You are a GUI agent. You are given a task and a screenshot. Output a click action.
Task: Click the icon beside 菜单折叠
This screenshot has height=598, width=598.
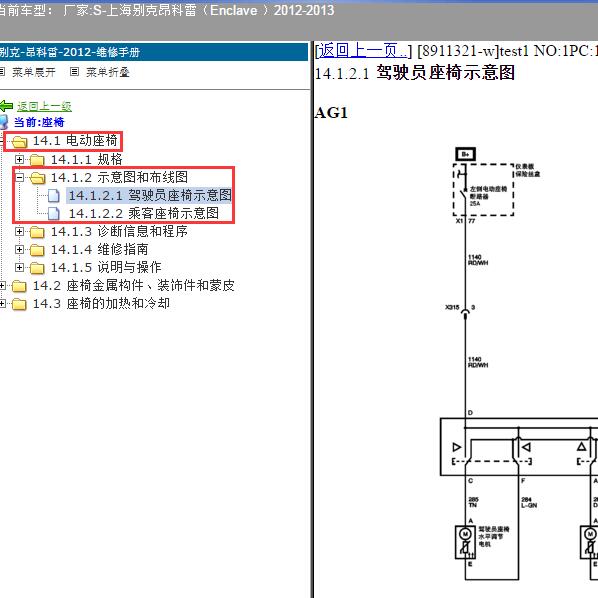coord(74,72)
